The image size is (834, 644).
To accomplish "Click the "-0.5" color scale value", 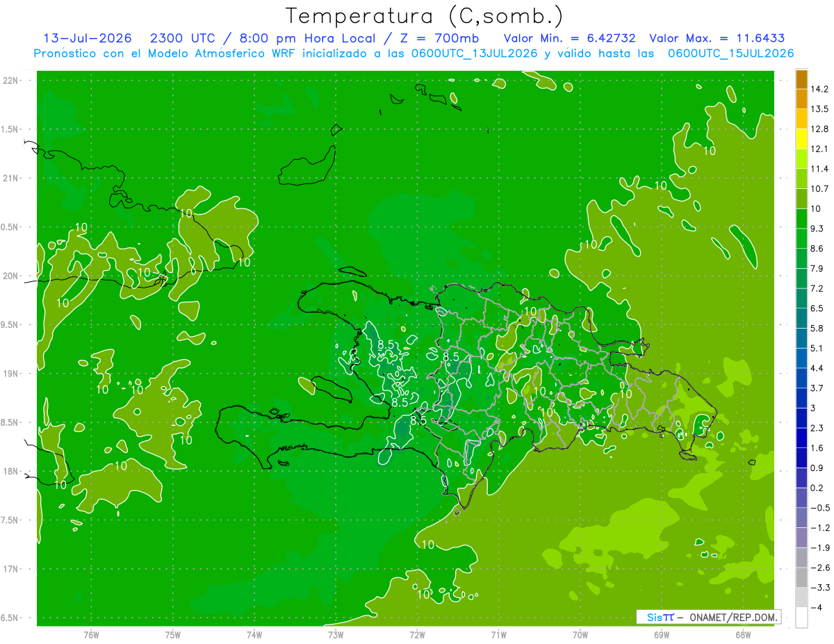I will click(x=819, y=508).
